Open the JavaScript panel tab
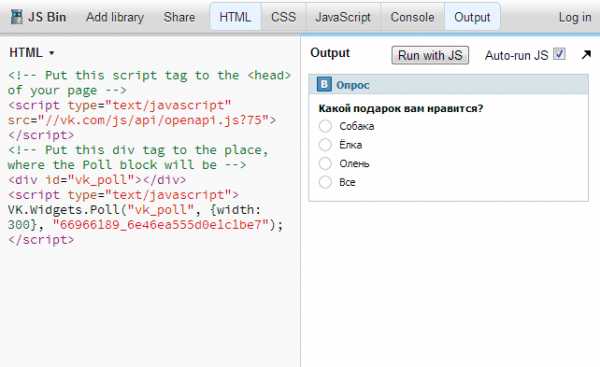600x367 pixels. [x=343, y=17]
